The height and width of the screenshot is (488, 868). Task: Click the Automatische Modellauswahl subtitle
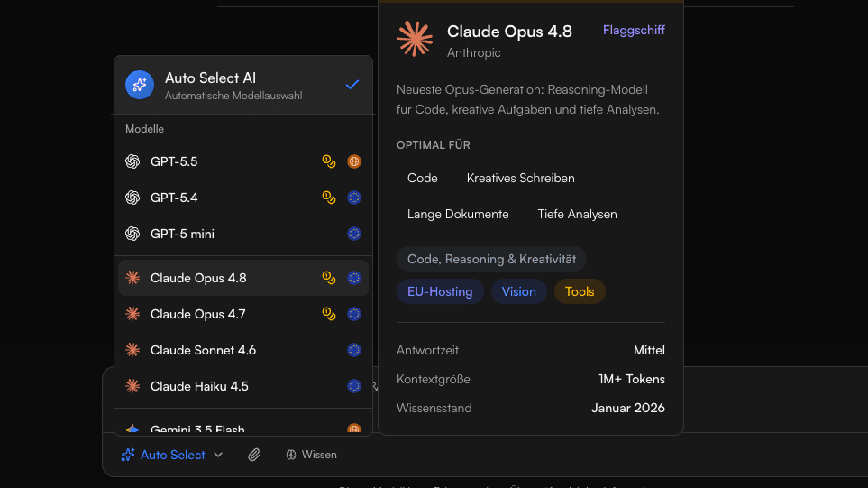click(233, 96)
